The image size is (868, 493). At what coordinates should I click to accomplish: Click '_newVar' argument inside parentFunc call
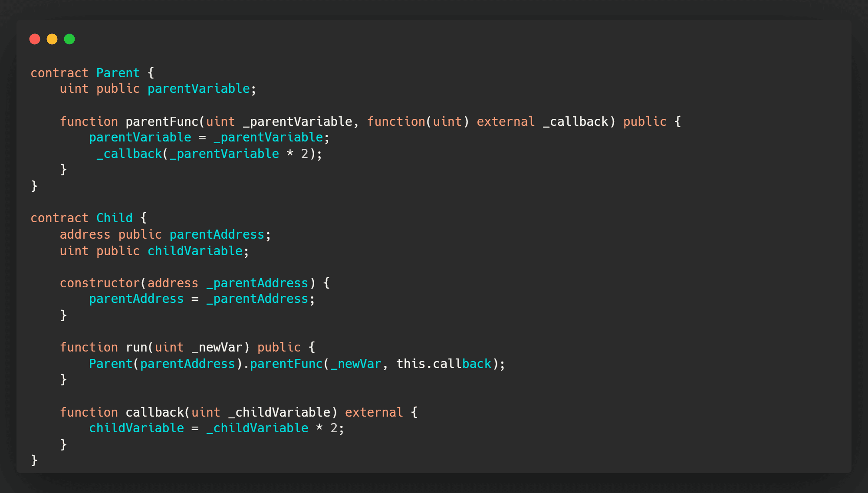click(356, 364)
